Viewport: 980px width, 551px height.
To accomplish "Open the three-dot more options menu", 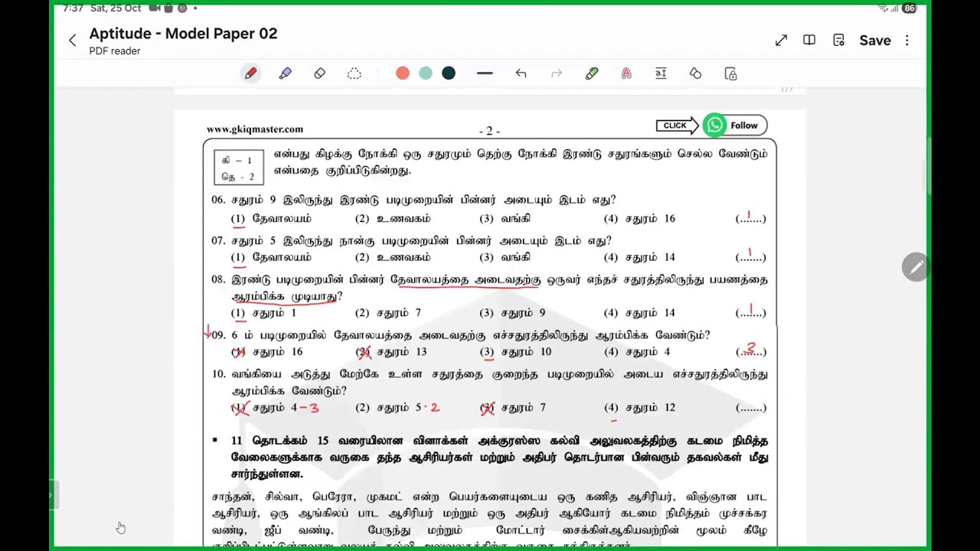I will (907, 41).
